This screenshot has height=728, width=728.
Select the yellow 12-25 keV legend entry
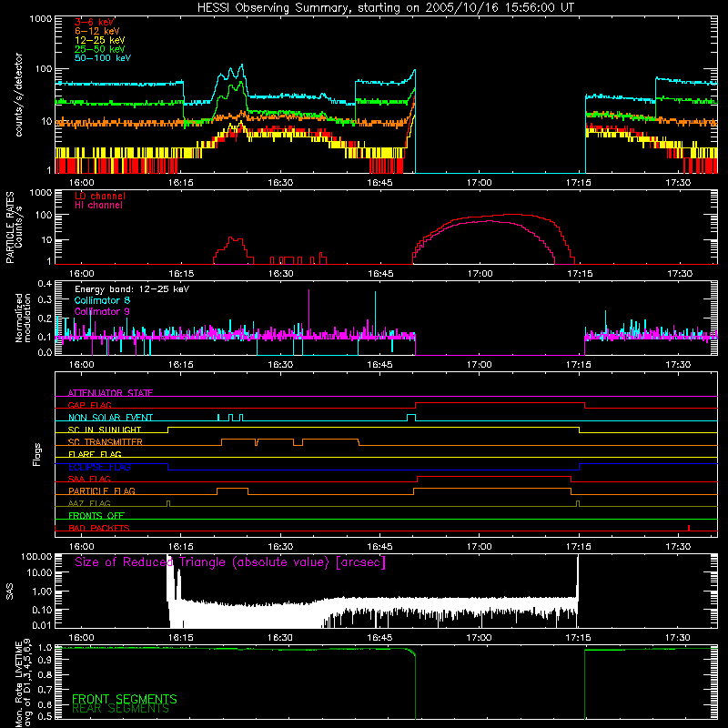[100, 40]
